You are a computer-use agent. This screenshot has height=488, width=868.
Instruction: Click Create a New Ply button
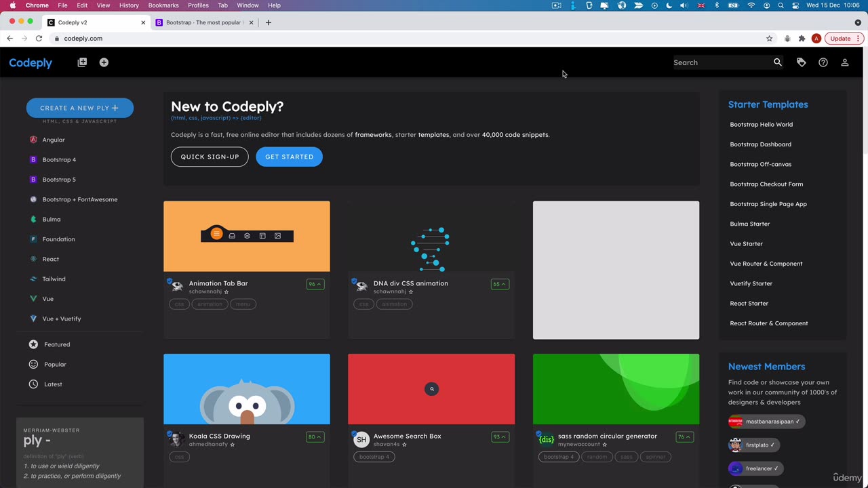coord(80,108)
